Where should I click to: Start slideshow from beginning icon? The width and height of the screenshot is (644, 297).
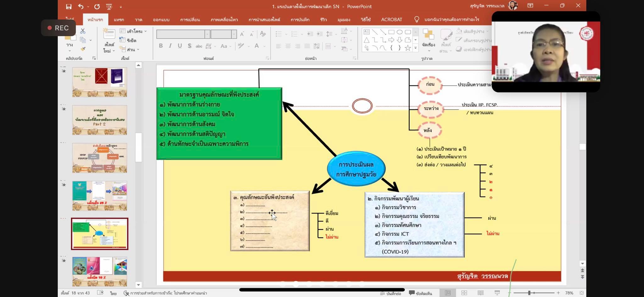(x=109, y=6)
